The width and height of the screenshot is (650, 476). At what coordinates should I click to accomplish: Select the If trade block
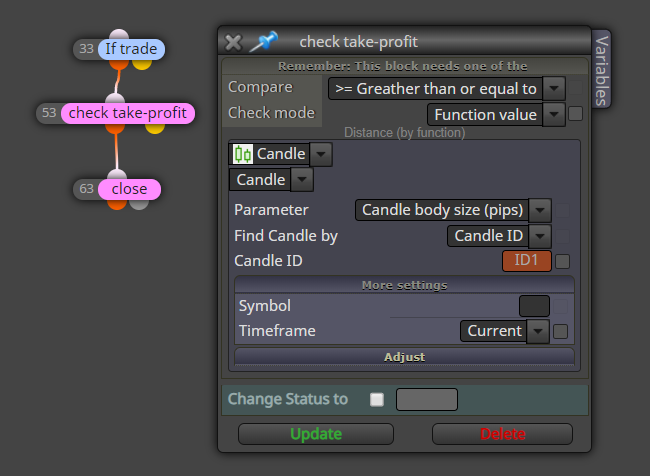point(131,49)
